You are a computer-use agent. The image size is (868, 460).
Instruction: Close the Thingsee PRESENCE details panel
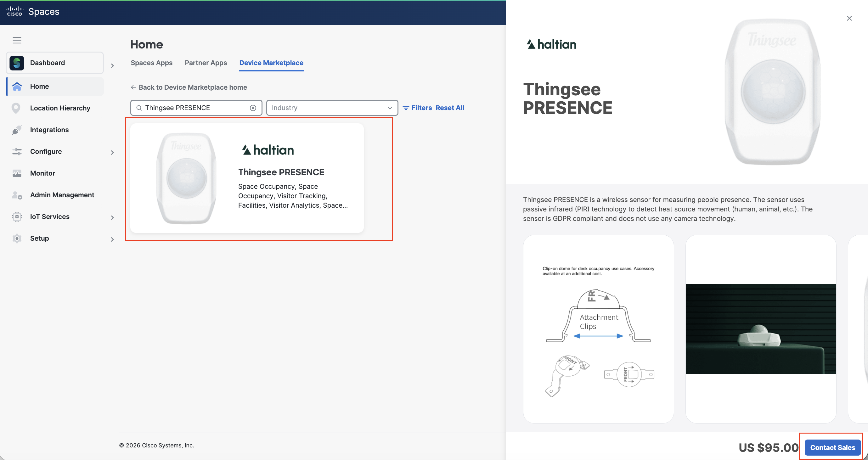(x=849, y=18)
